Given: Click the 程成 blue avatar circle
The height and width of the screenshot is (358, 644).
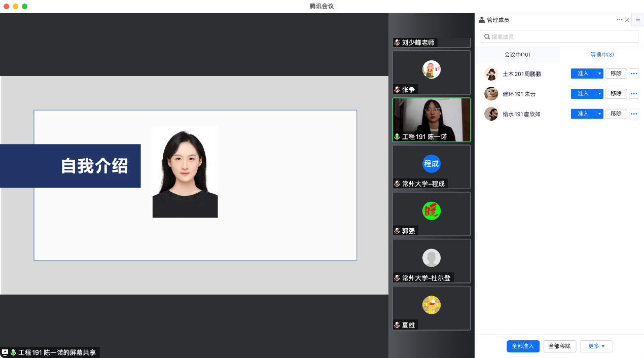Looking at the screenshot, I should click(432, 164).
